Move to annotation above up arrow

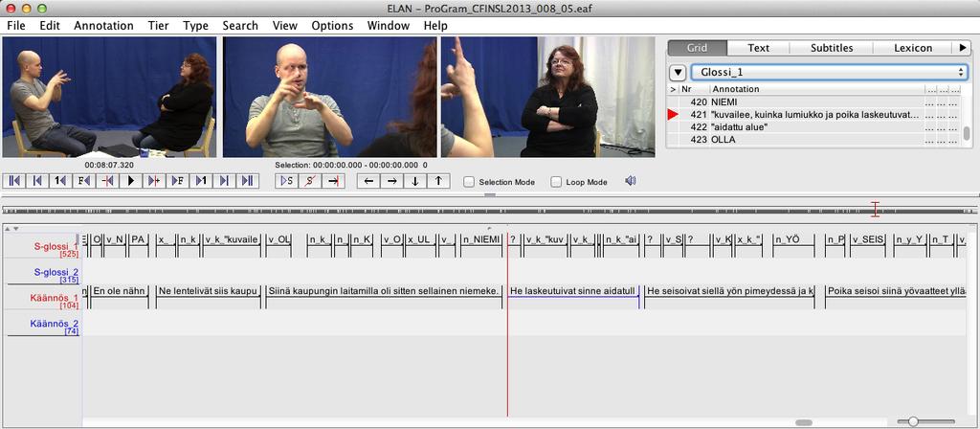(438, 181)
